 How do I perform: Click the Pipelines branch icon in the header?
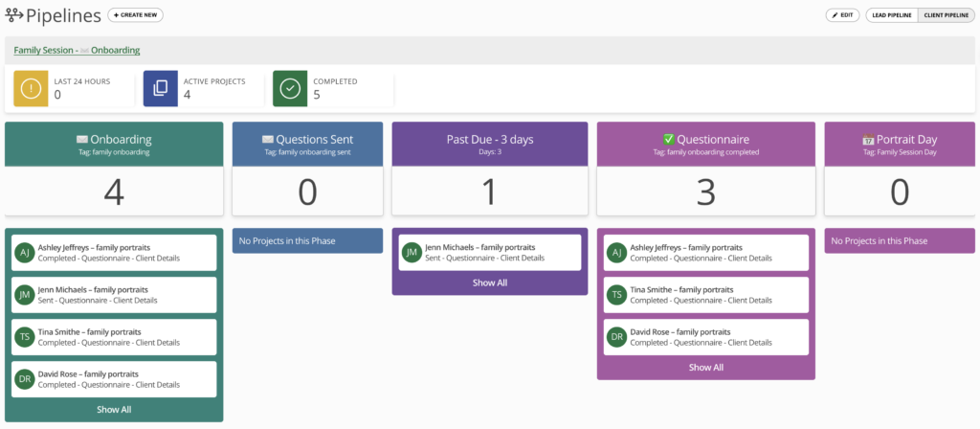click(x=14, y=15)
